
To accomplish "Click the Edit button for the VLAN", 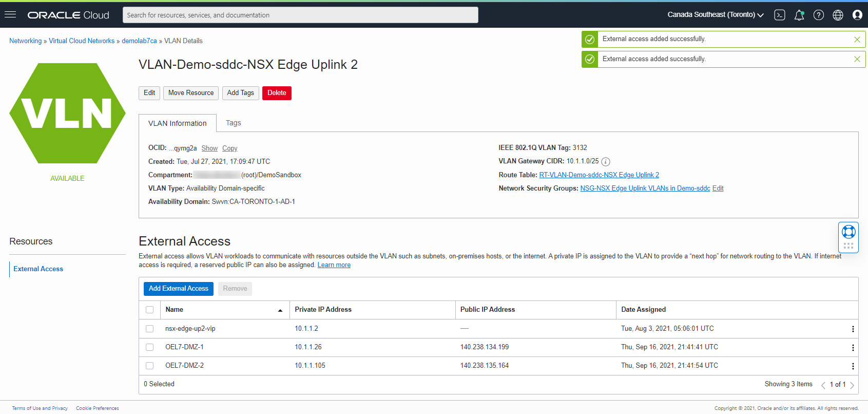I will pos(149,93).
